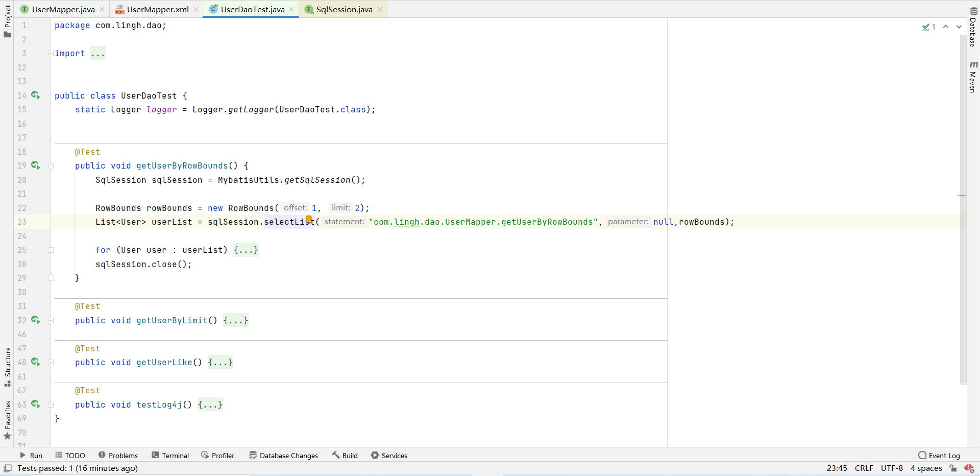Click the fold end marker on line 29

pos(51,277)
